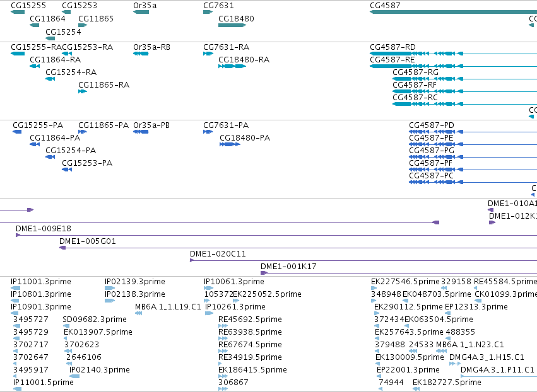Select protein CG11864-PA
Image resolution: width=537 pixels, height=392 pixels.
(x=35, y=144)
